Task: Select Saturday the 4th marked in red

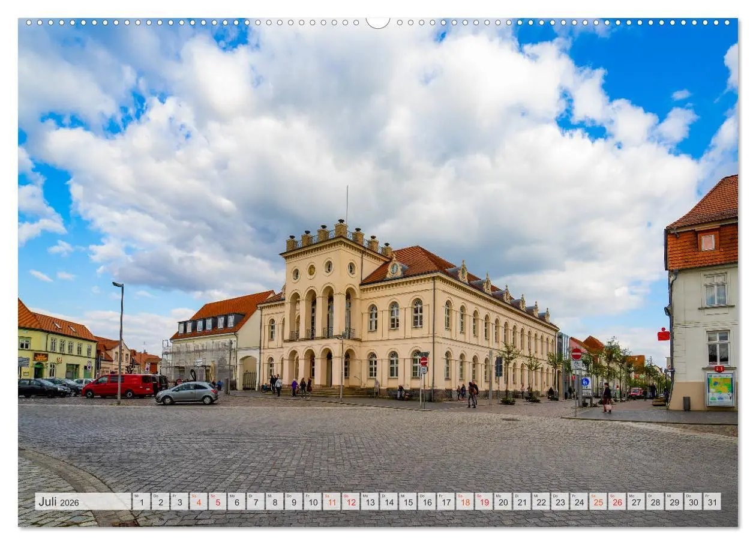Action: (199, 502)
